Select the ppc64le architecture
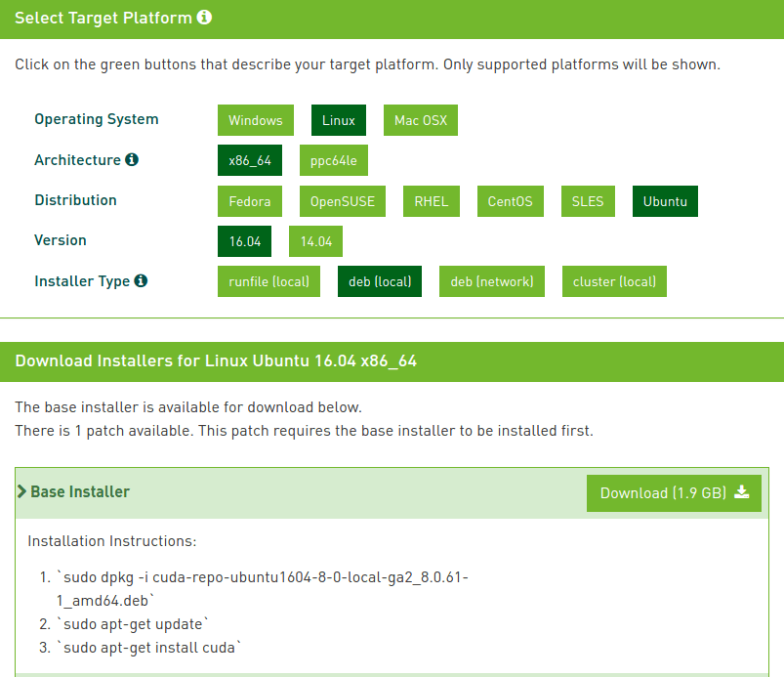Screen dimensions: 784x677 coord(334,160)
